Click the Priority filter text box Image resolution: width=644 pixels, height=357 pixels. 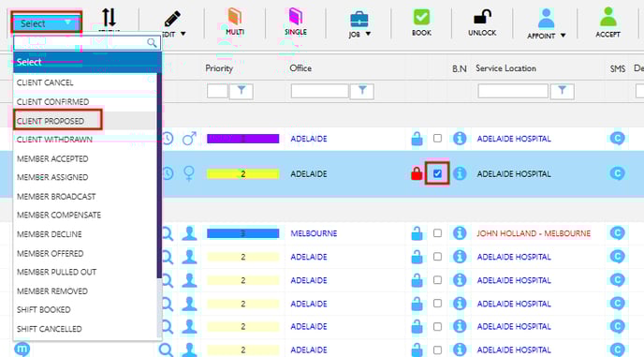(217, 91)
